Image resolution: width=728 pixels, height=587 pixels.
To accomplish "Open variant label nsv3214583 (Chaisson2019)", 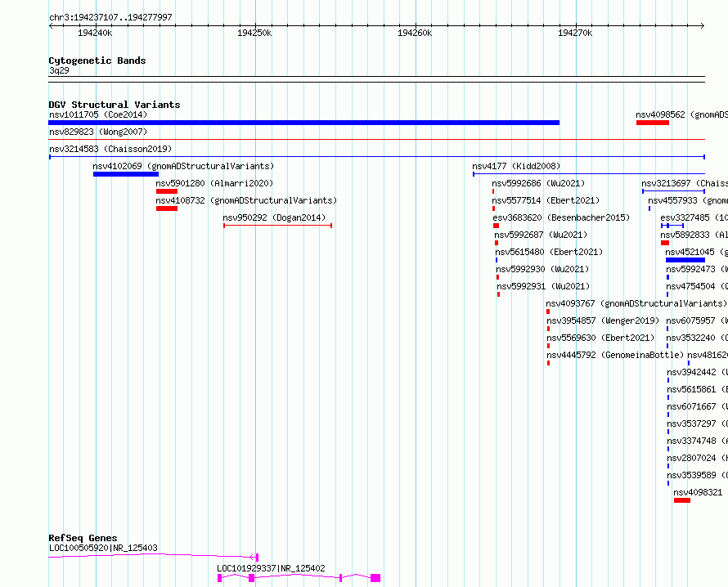I will pyautogui.click(x=110, y=149).
